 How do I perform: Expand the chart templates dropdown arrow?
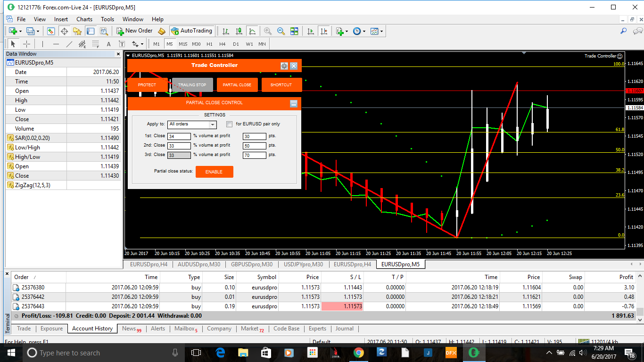tap(382, 32)
